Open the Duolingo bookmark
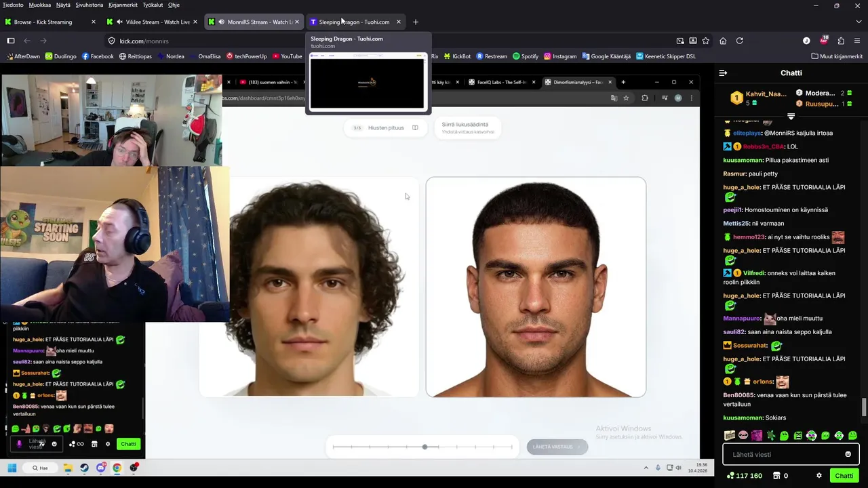 pyautogui.click(x=60, y=56)
